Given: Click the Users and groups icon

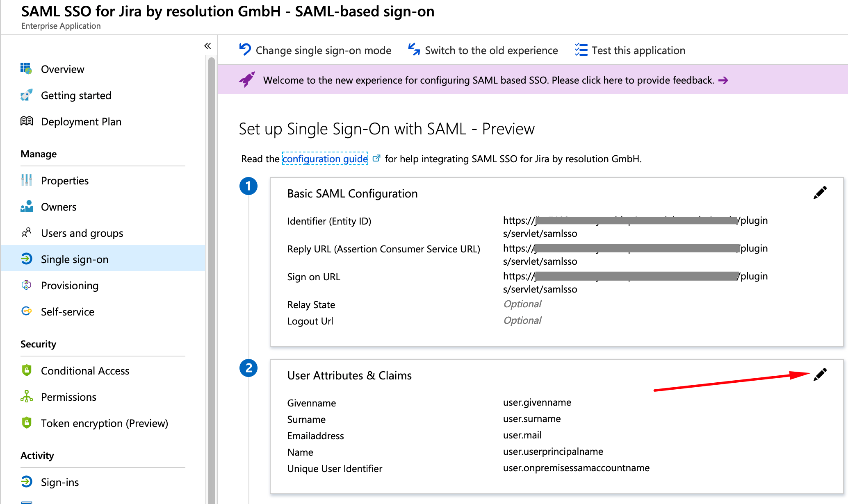Looking at the screenshot, I should point(26,233).
